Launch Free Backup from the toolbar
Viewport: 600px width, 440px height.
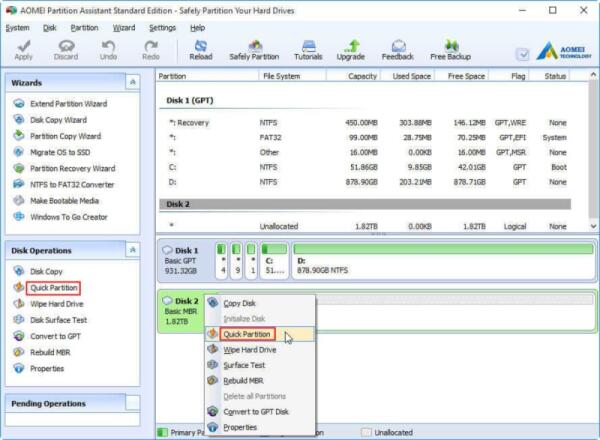point(450,50)
